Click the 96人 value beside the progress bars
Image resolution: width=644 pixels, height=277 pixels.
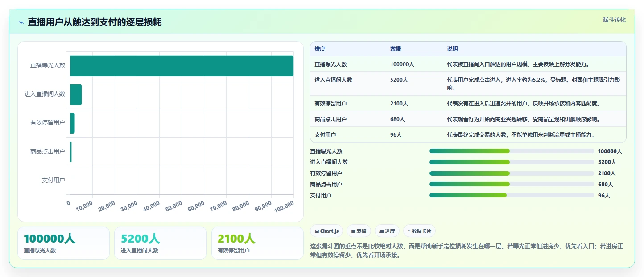point(604,196)
